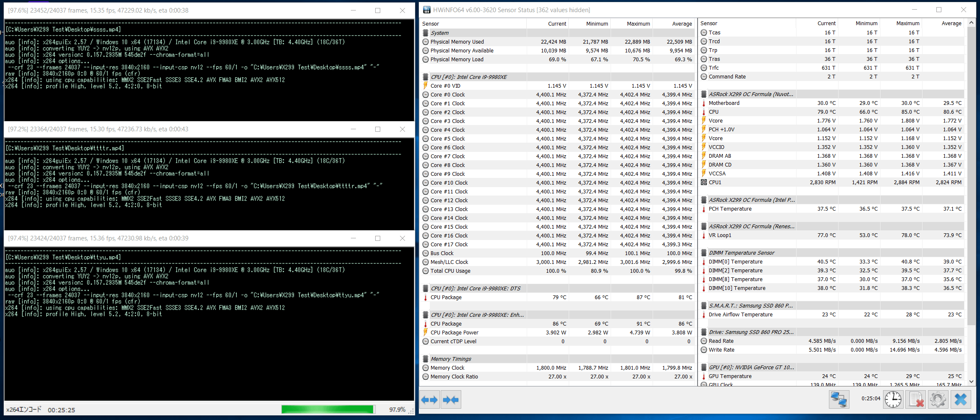Click the icon beside Physical Memory Used
This screenshot has width=980, height=420.
point(426,42)
